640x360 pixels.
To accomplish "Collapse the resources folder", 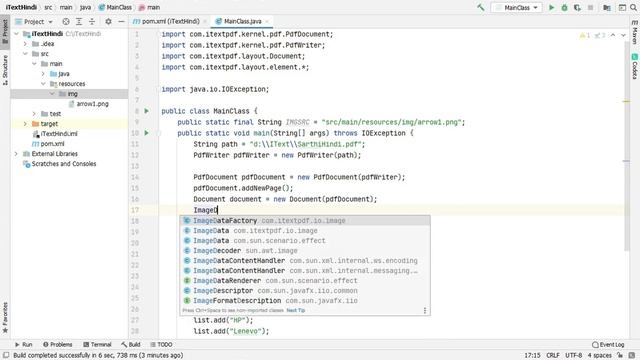I will [x=43, y=84].
